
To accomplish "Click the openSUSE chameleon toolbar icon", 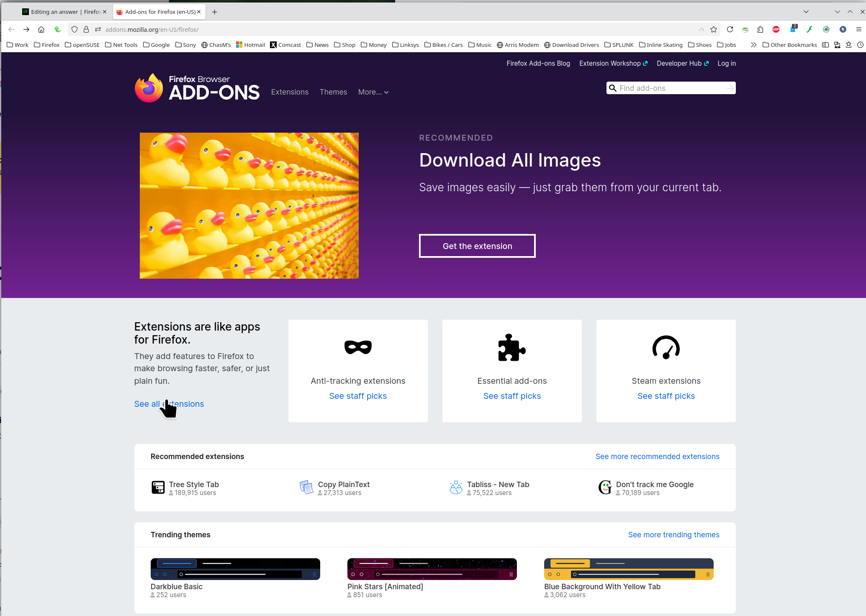I will pos(745,29).
